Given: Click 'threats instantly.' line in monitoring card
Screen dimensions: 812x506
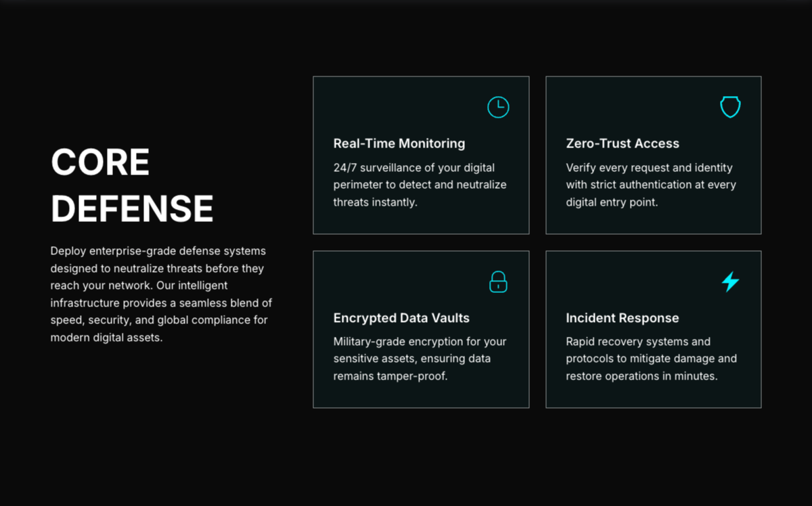Looking at the screenshot, I should point(375,202).
